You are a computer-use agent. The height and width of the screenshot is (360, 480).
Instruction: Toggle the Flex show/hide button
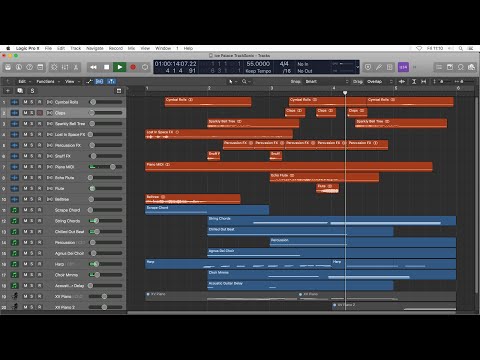tap(99, 81)
